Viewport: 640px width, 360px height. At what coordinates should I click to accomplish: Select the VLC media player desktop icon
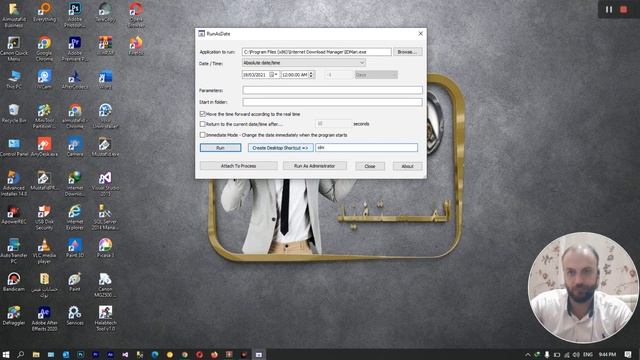tap(44, 251)
